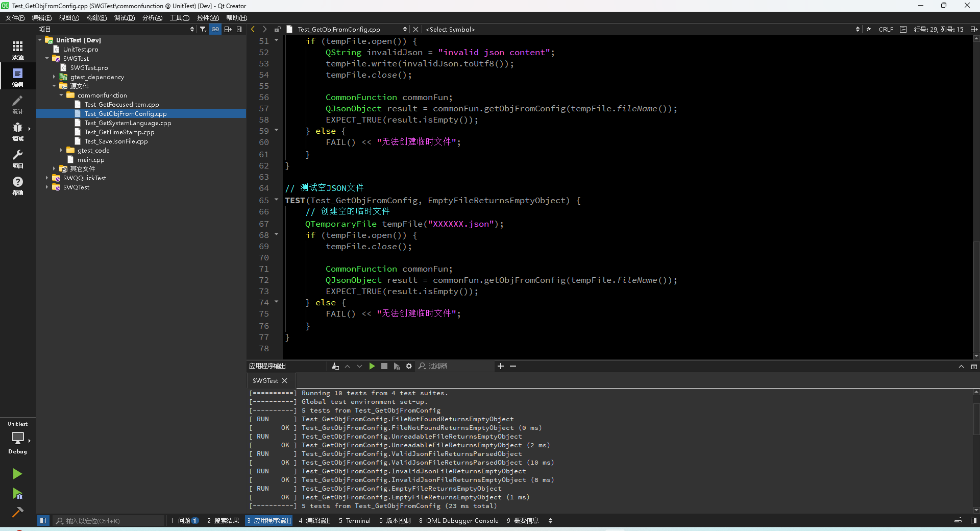Stop the running application in output pane

point(384,366)
